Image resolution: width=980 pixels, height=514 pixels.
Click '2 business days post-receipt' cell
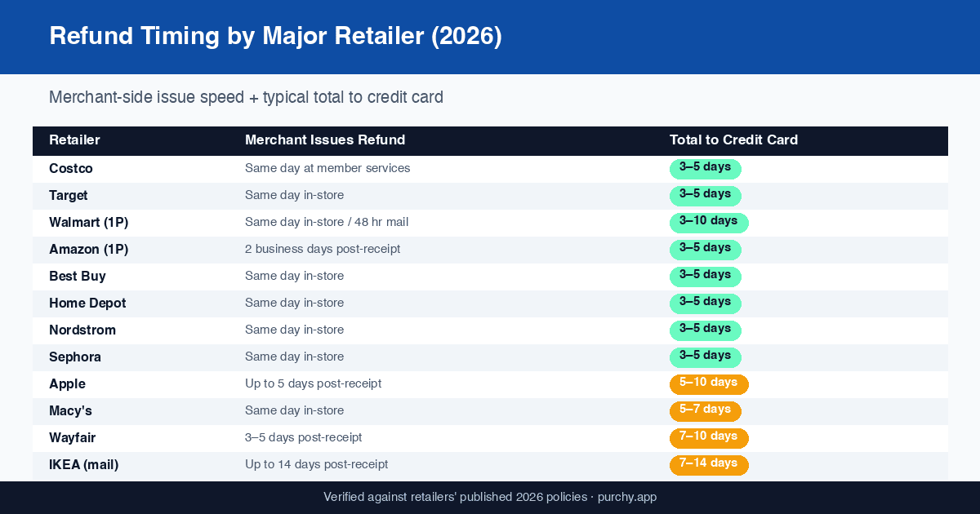click(323, 249)
